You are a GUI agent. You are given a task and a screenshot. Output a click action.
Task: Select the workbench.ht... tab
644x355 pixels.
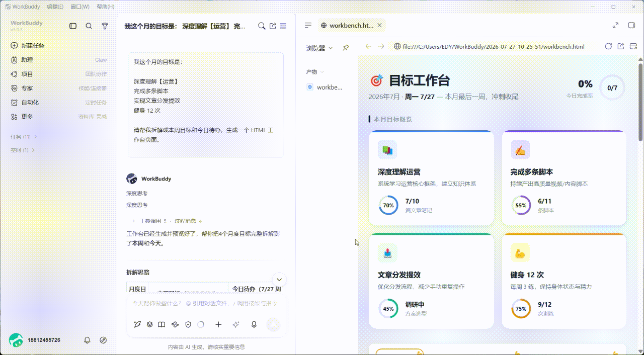[x=351, y=25]
